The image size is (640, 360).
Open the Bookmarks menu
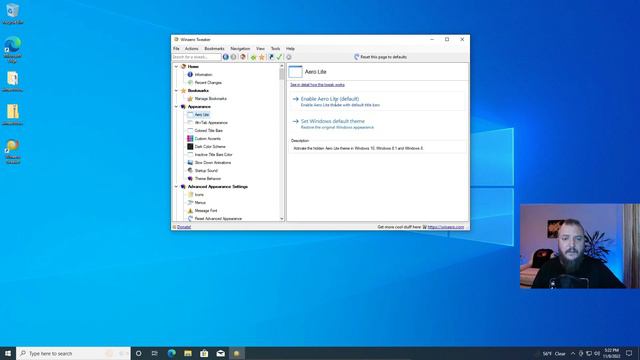[214, 49]
